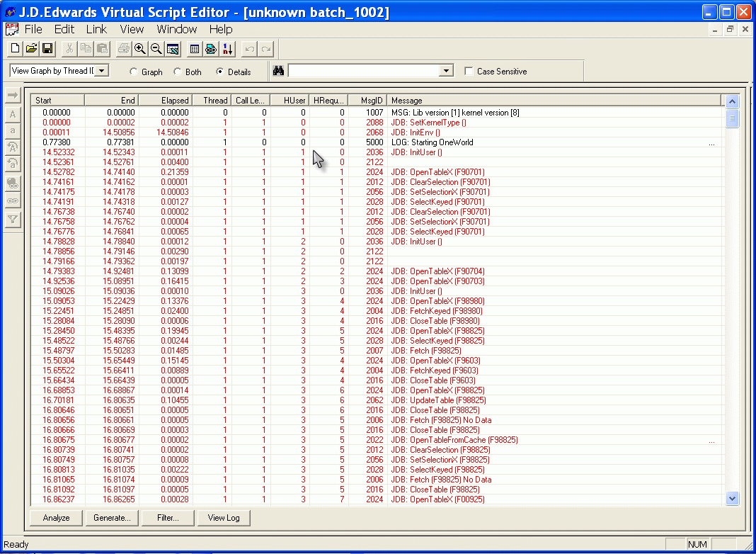This screenshot has width=756, height=554.
Task: Sort by the End column header
Action: [x=111, y=101]
